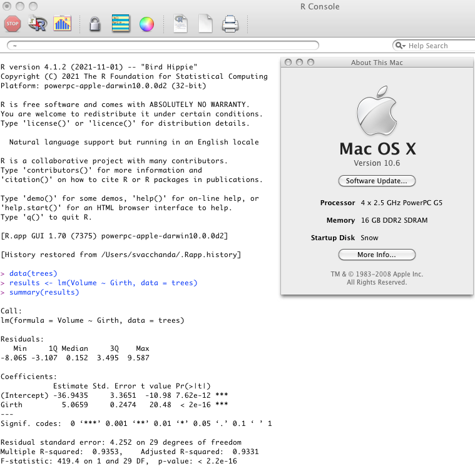Image resolution: width=475 pixels, height=476 pixels.
Task: Click the Intercept estimate '-36.9435'
Action: [71, 395]
